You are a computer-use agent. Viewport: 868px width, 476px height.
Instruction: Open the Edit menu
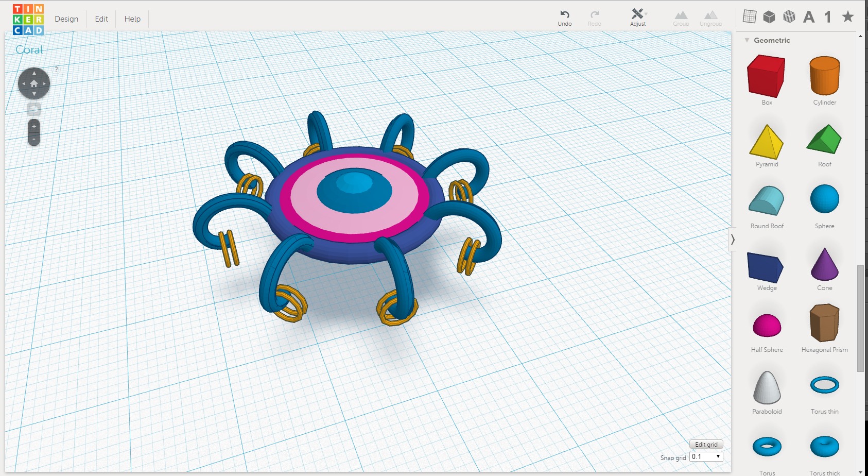[101, 19]
